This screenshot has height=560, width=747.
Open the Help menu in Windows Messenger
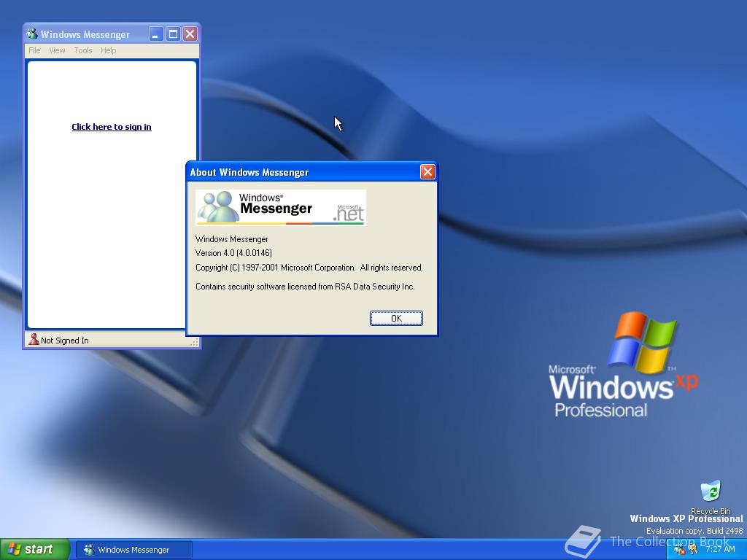click(108, 50)
